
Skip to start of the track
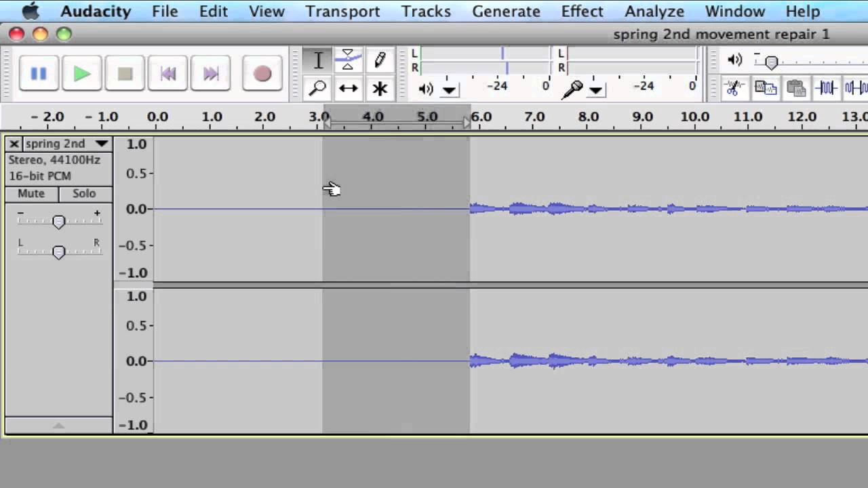point(168,73)
